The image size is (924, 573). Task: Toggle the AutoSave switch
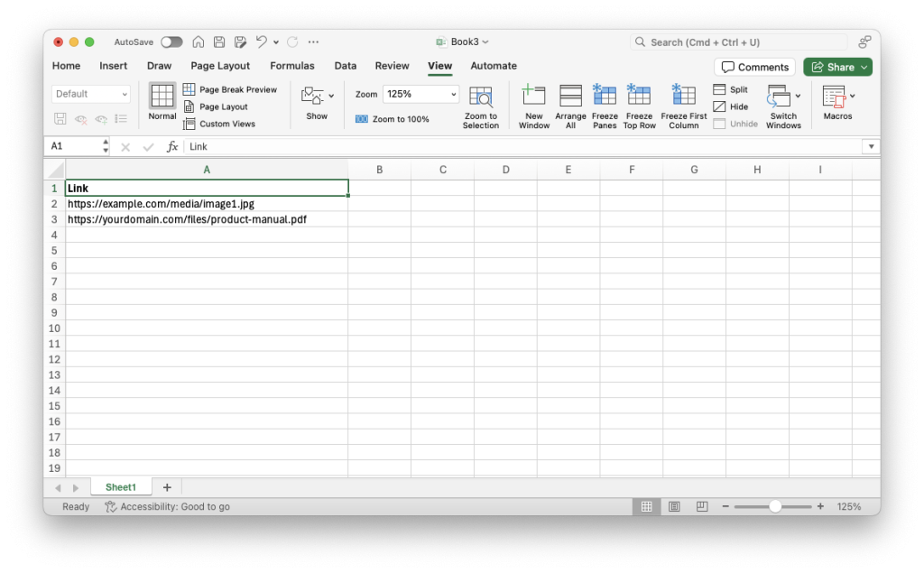pyautogui.click(x=171, y=42)
